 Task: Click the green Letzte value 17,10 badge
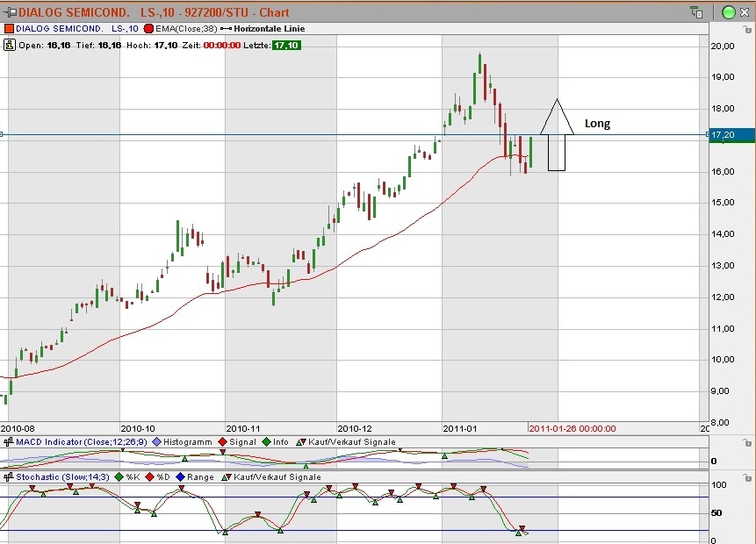pyautogui.click(x=286, y=46)
